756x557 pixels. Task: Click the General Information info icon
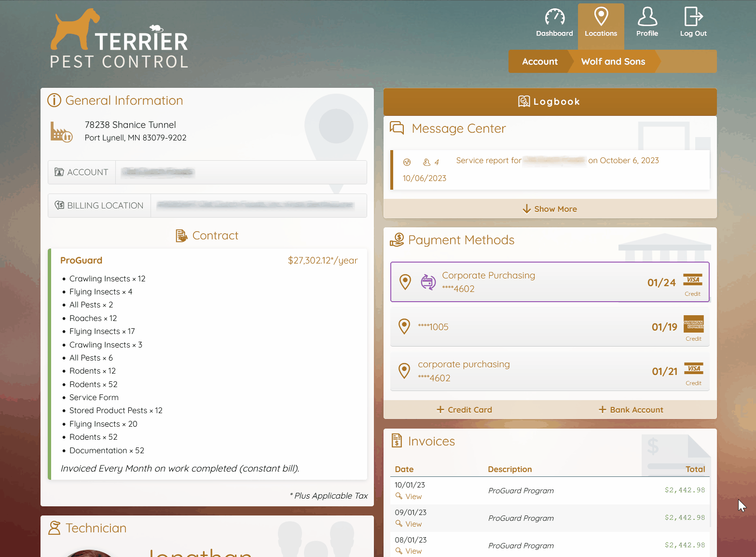click(x=54, y=100)
